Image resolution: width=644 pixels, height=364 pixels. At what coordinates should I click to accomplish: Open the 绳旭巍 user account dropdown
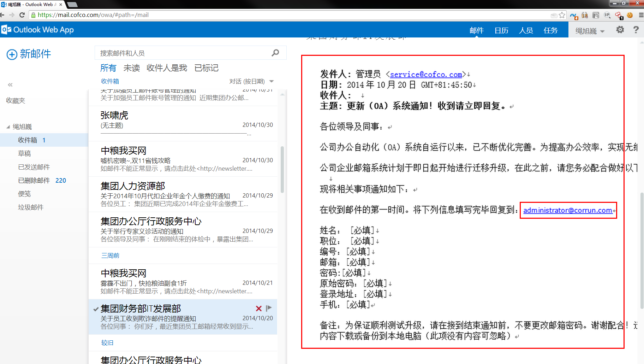tap(590, 31)
